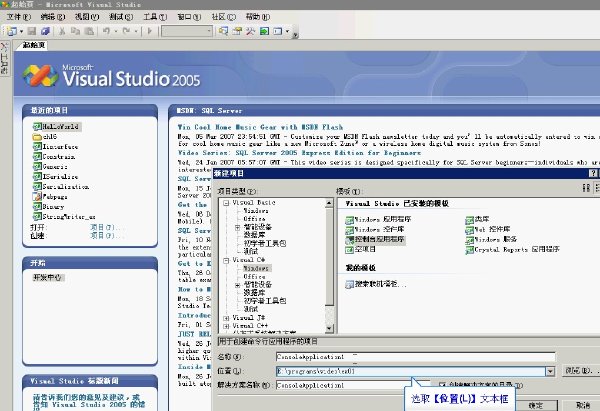
Task: Click the New Project toolbar icon
Action: [x=12, y=31]
